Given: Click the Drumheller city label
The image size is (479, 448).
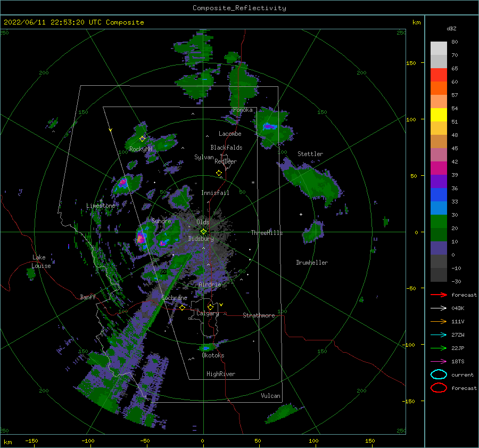Looking at the screenshot, I should 312,263.
